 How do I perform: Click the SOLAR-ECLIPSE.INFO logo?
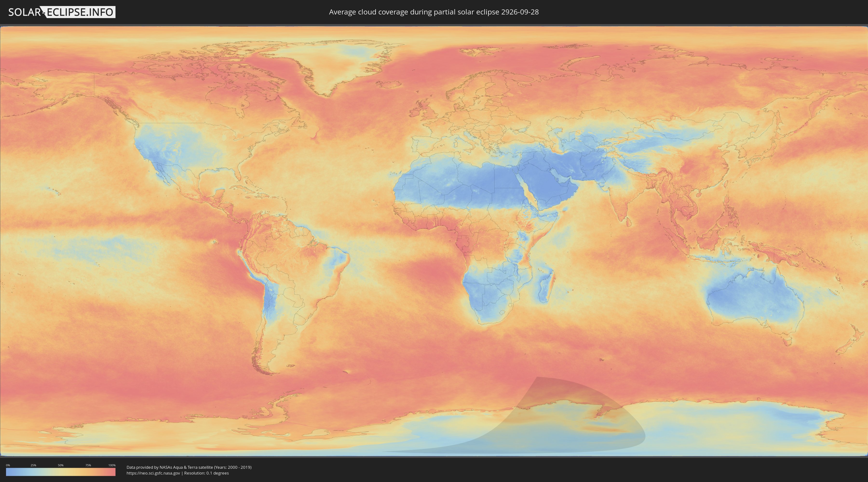click(62, 12)
